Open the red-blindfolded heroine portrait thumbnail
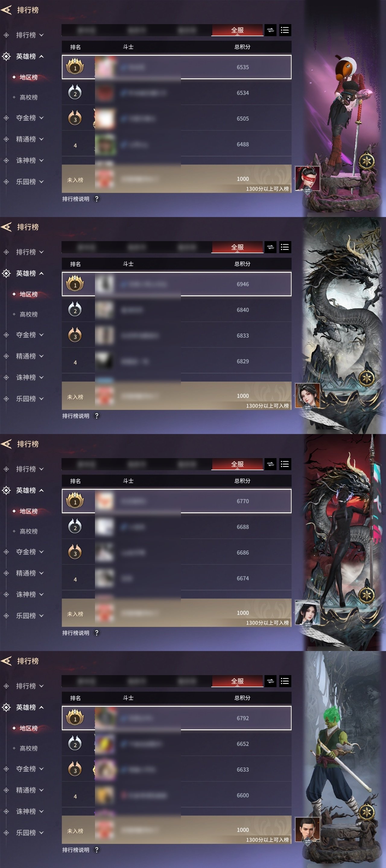386x868 pixels. pyautogui.click(x=308, y=179)
